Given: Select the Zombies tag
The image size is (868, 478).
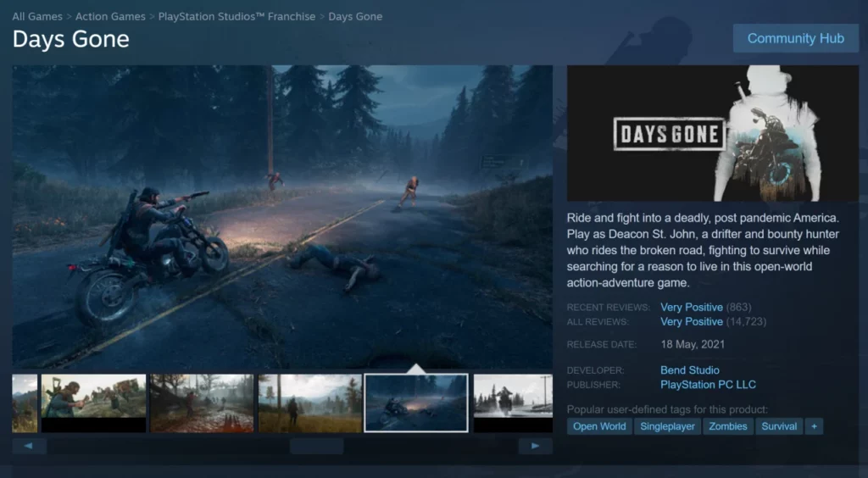Looking at the screenshot, I should click(x=728, y=426).
